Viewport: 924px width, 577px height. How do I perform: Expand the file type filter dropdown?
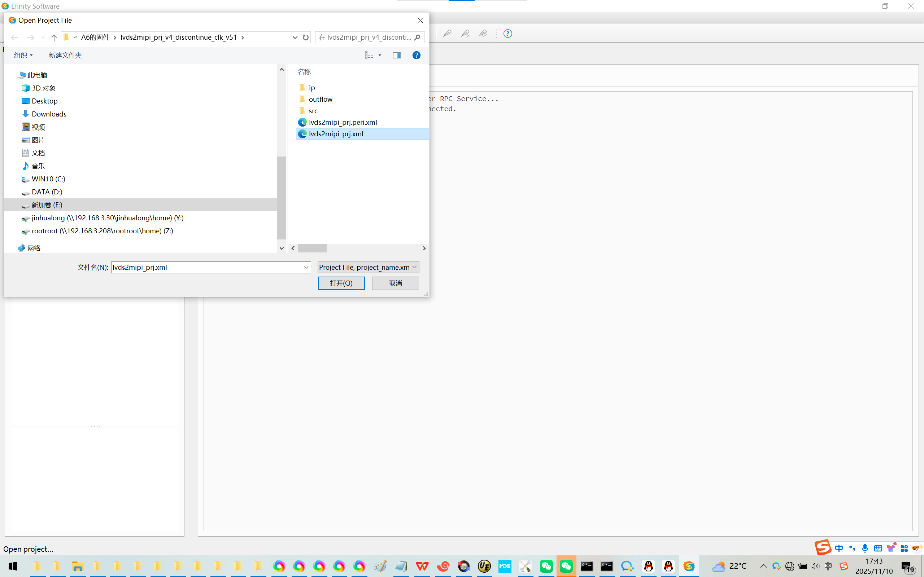pyautogui.click(x=414, y=267)
